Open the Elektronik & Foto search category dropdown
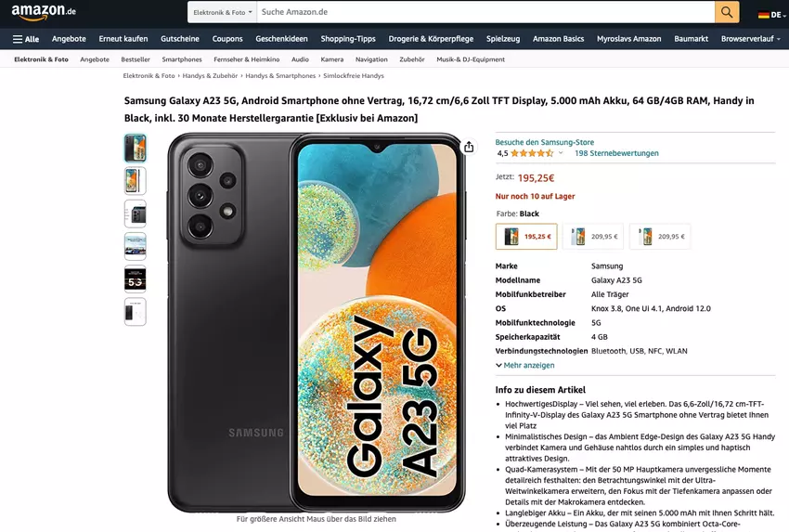 (223, 12)
